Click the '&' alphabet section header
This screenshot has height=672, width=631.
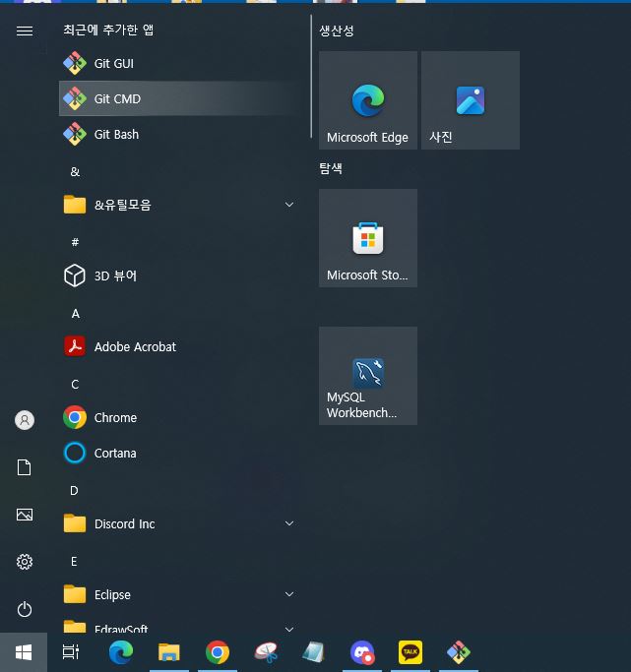75,171
